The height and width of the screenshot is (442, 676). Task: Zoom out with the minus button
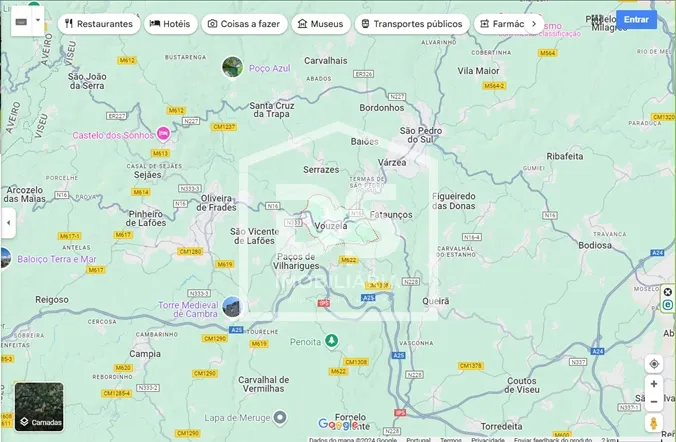[654, 402]
